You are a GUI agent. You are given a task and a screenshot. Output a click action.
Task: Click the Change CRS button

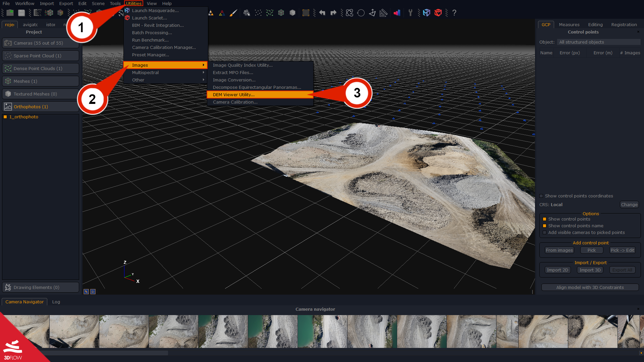click(x=629, y=205)
